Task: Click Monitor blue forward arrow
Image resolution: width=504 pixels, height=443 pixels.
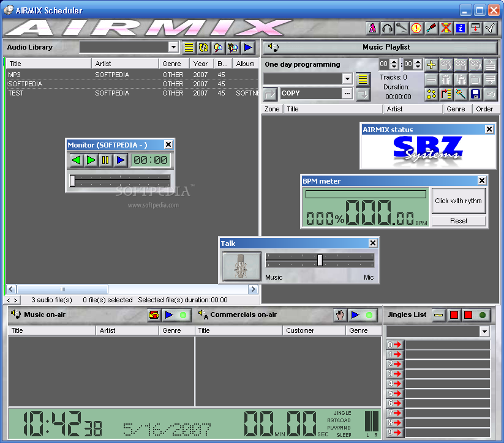Action: (121, 160)
